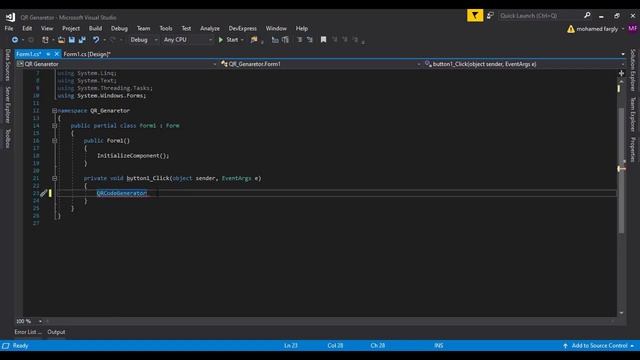Click the decrease indent toolbar icon
The height and width of the screenshot is (360, 640).
[300, 40]
